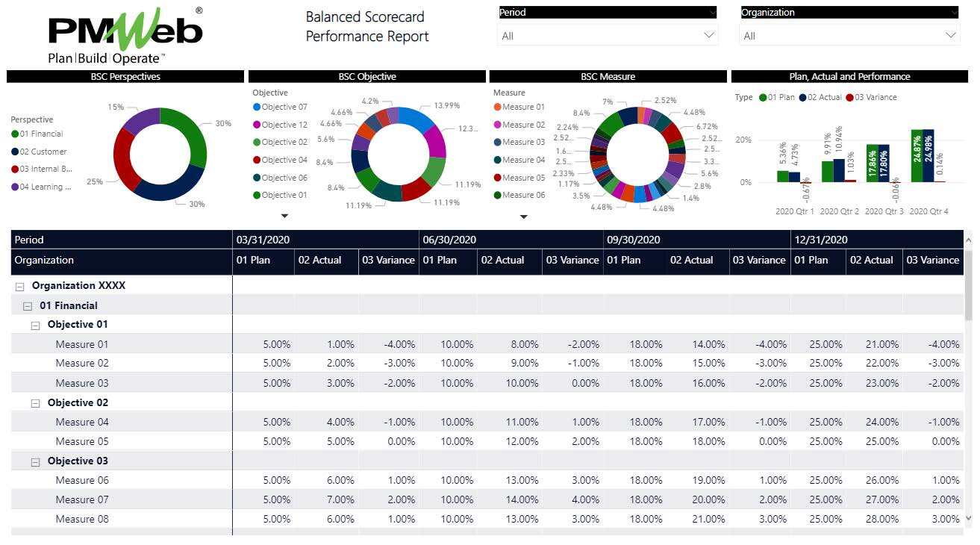The height and width of the screenshot is (545, 980).
Task: Collapse the Objective 01 row
Action: [x=35, y=326]
